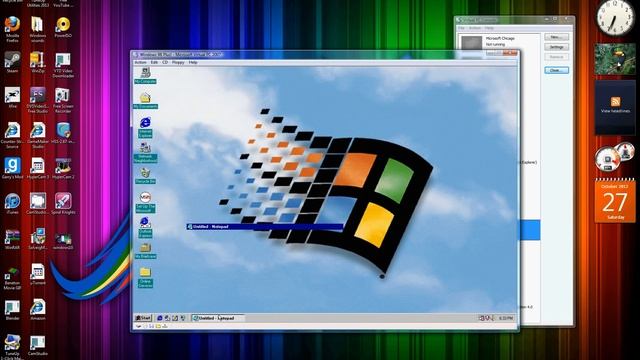Image resolution: width=640 pixels, height=360 pixels.
Task: Launch HyperCam 3 shortcut
Action: 38,168
